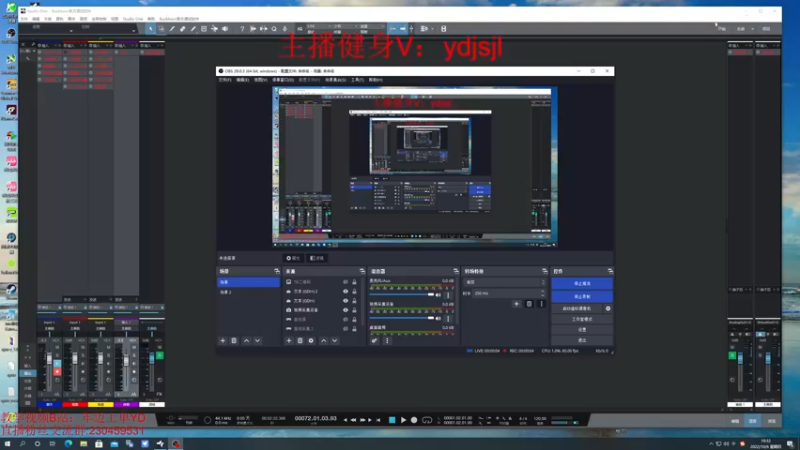Add a transition with the plus icon
The width and height of the screenshot is (800, 450).
tap(516, 304)
